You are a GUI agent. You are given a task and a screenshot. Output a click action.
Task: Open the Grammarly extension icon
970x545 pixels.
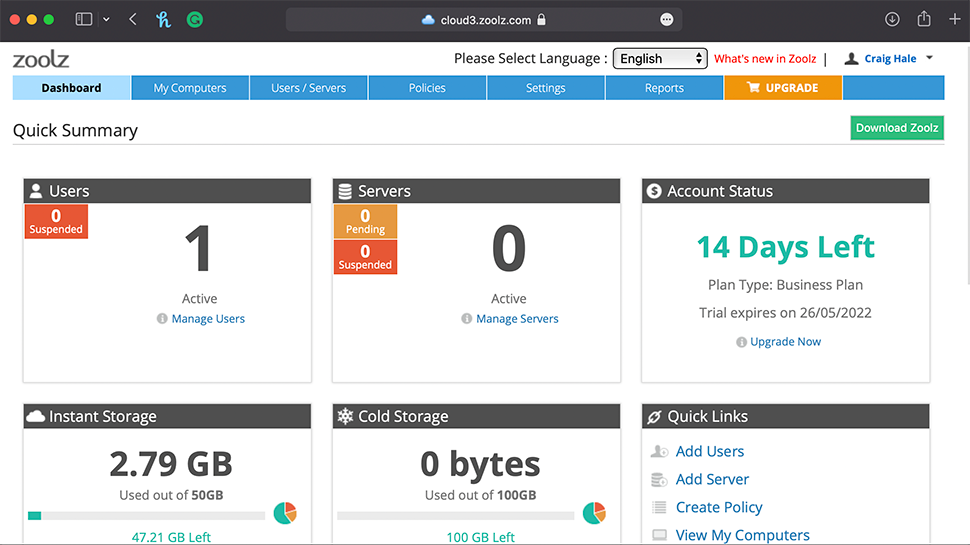click(195, 20)
